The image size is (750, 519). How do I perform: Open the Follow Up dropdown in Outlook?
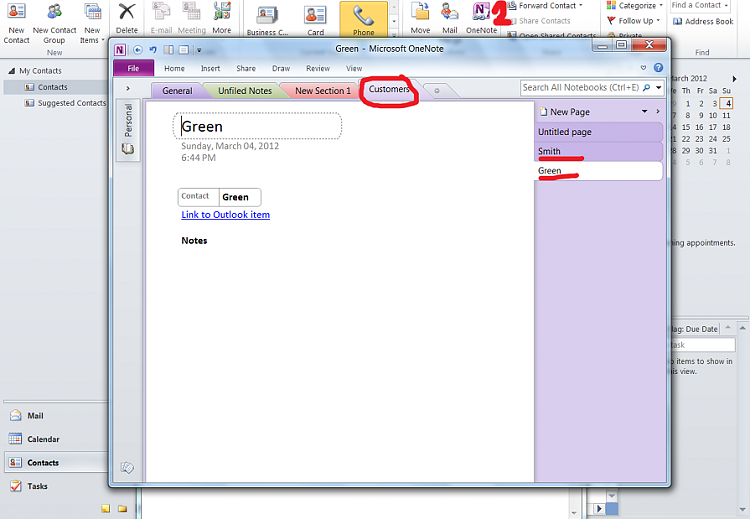tap(634, 21)
